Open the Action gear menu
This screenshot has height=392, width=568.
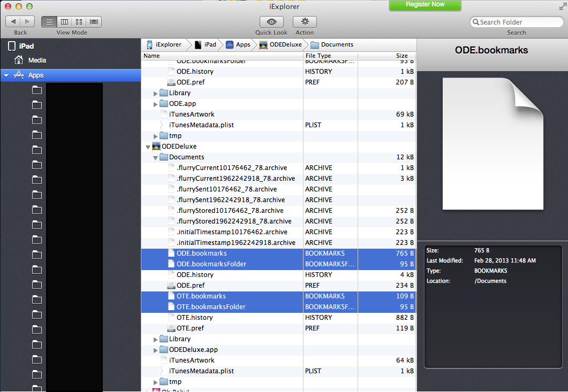tap(305, 22)
